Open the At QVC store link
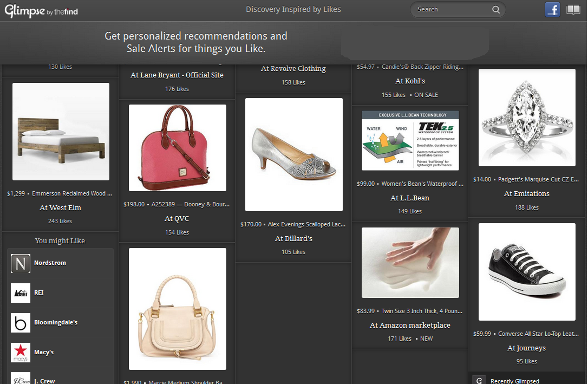 (x=177, y=218)
